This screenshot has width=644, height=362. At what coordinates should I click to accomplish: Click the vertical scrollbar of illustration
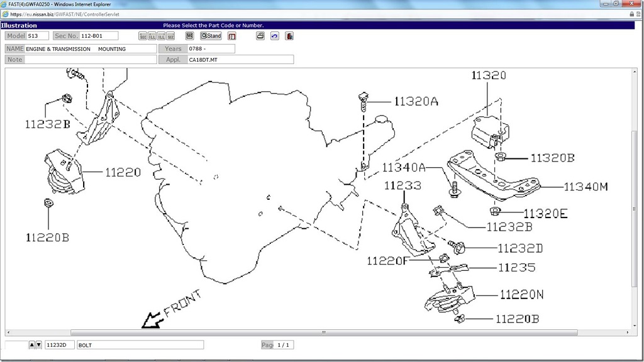tap(634, 201)
